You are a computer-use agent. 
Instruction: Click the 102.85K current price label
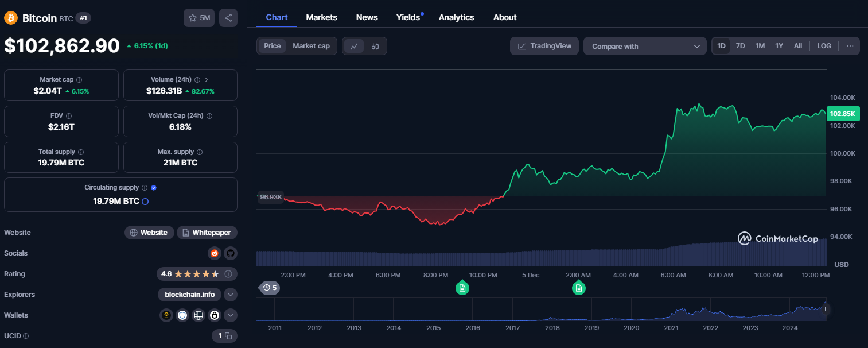843,114
